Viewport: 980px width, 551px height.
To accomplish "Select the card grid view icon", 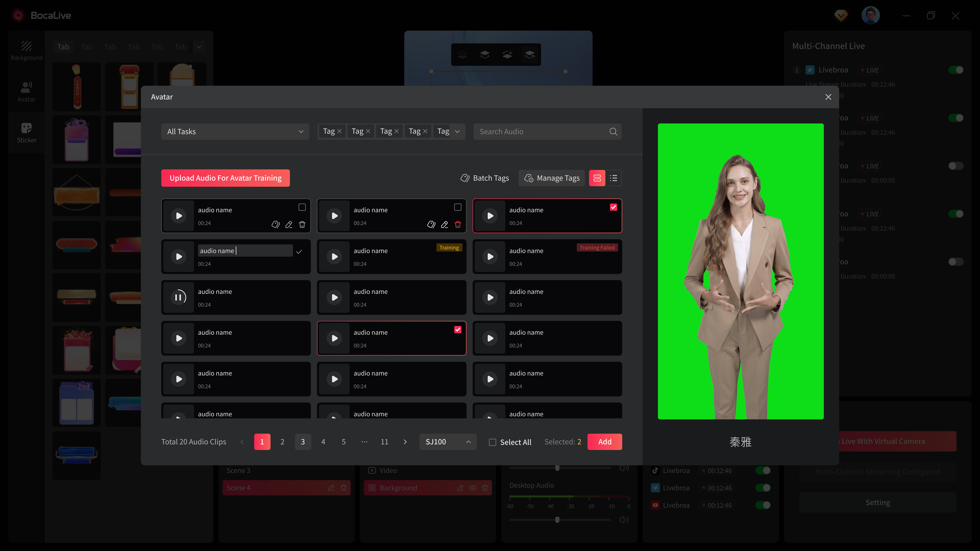I will click(597, 178).
